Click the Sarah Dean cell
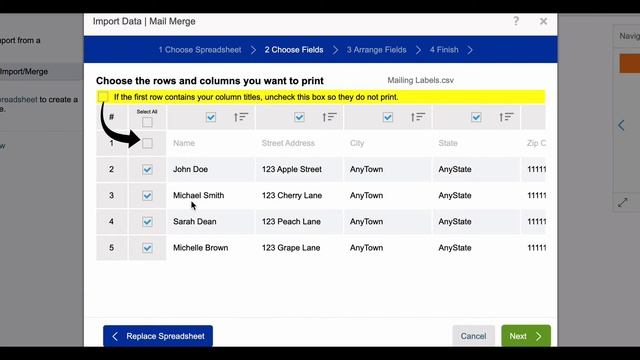 point(211,222)
